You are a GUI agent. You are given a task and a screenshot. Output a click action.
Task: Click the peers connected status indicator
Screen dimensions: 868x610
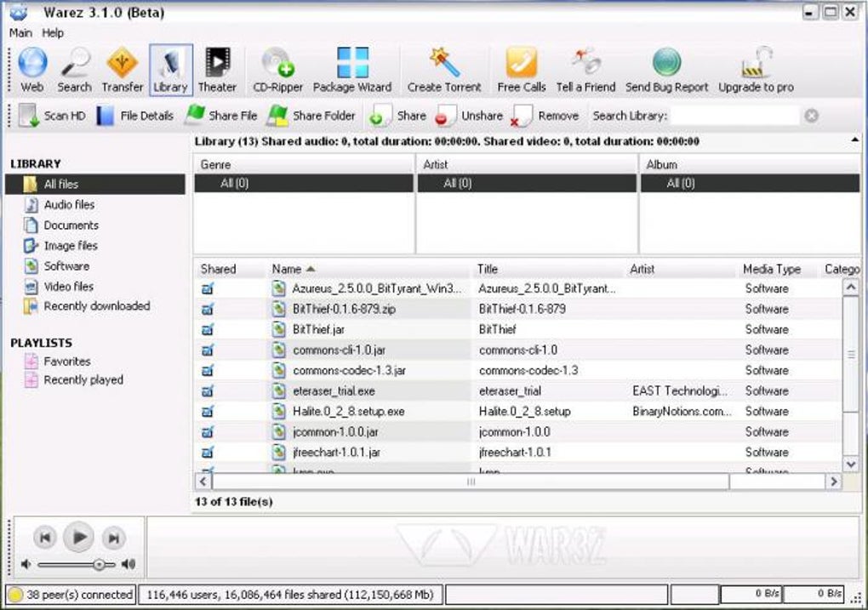pos(71,595)
